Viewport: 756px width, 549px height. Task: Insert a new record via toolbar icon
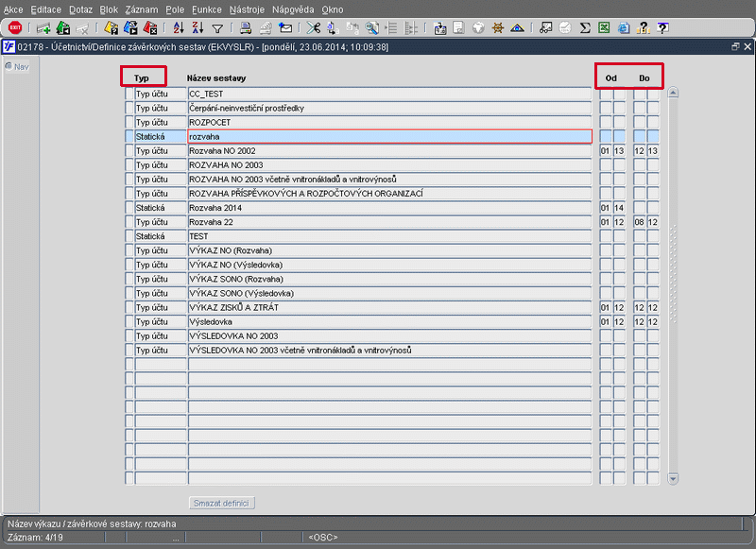pyautogui.click(x=43, y=28)
